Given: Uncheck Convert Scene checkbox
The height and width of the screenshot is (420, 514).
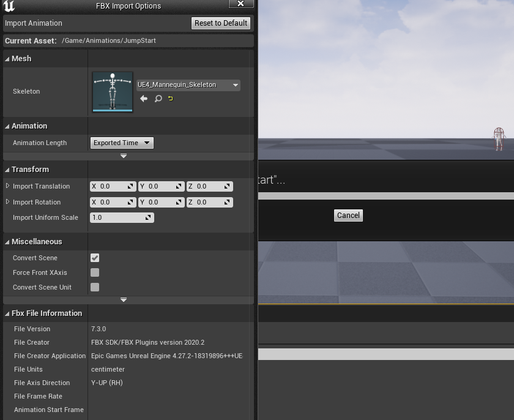Looking at the screenshot, I should click(x=95, y=258).
